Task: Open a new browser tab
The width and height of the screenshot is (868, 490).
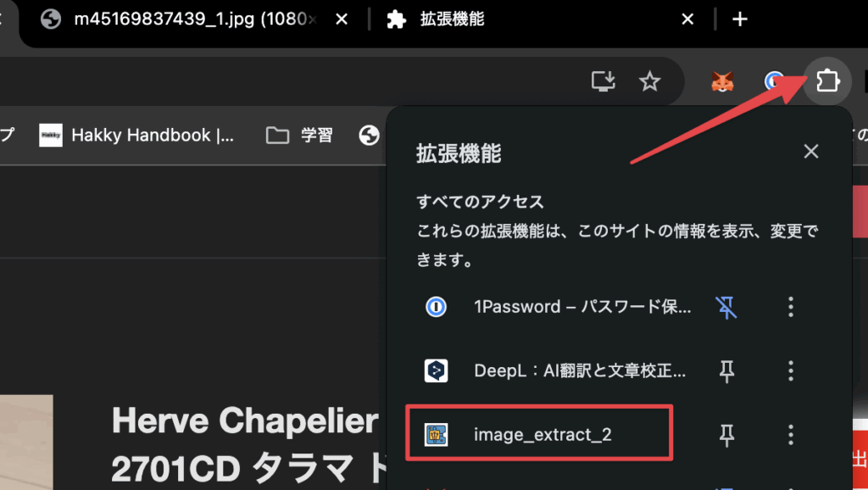Action: pyautogui.click(x=740, y=19)
